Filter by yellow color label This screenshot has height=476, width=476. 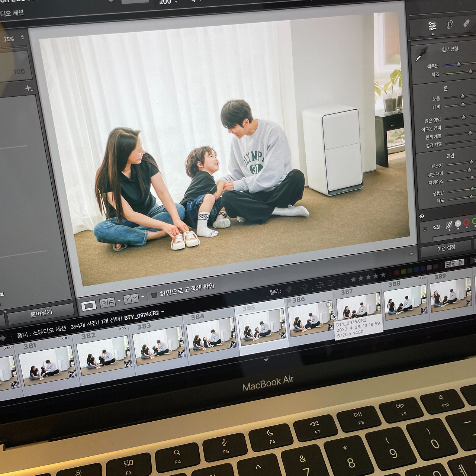pos(403,271)
